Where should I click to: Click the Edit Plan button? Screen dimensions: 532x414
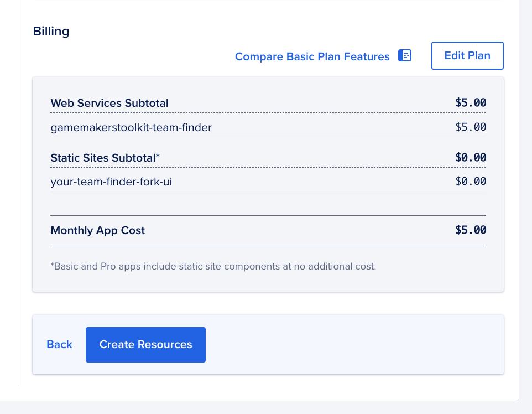pyautogui.click(x=467, y=55)
